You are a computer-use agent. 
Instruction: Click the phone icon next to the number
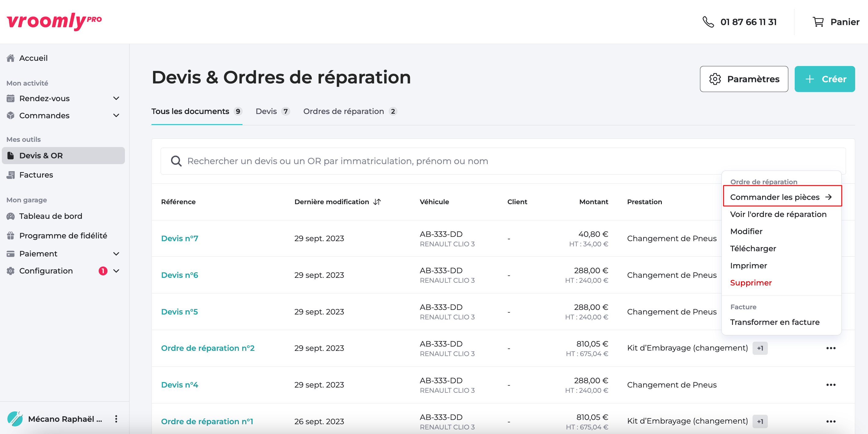tap(708, 22)
